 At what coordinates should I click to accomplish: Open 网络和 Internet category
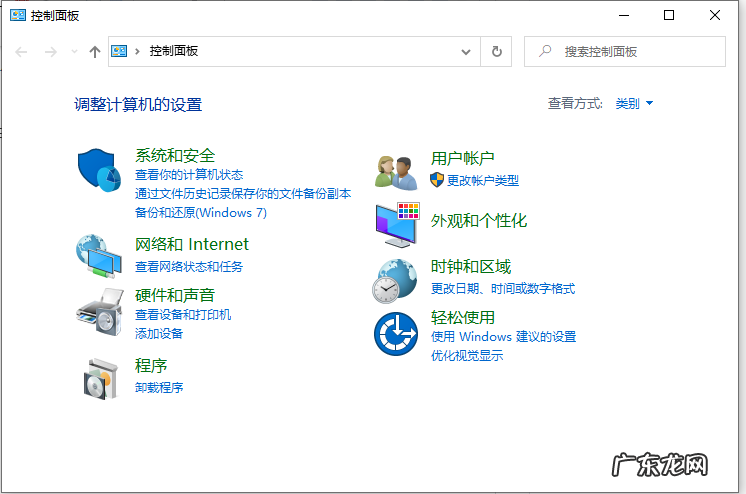tap(192, 244)
